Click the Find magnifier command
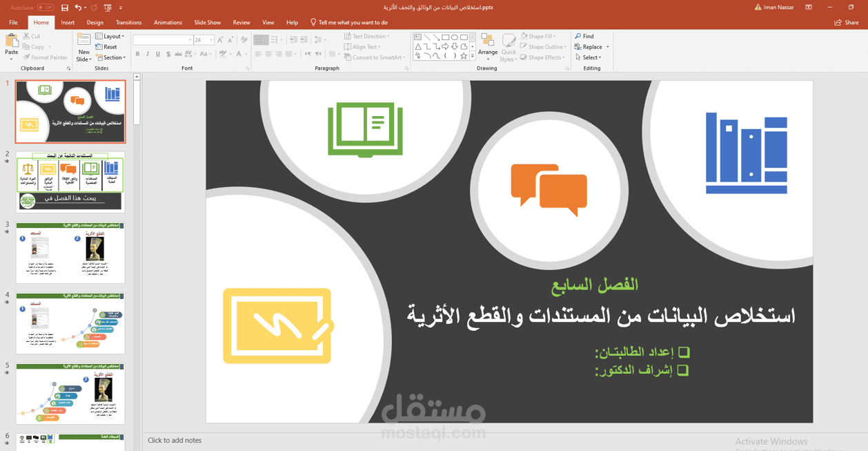868x451 pixels. [x=584, y=36]
